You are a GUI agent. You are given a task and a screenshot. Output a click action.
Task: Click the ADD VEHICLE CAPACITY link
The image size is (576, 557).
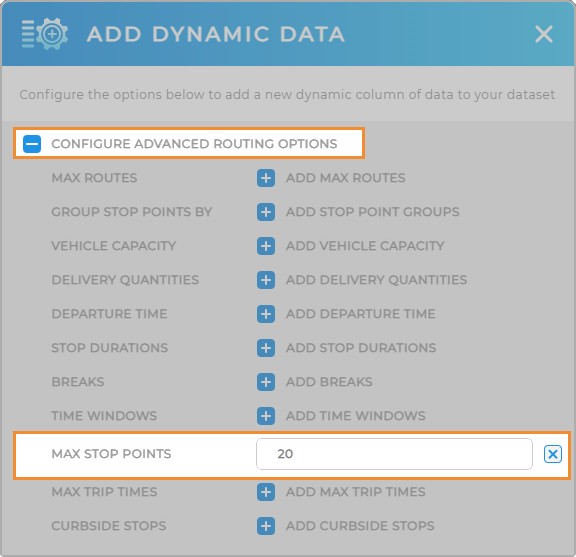click(x=365, y=246)
